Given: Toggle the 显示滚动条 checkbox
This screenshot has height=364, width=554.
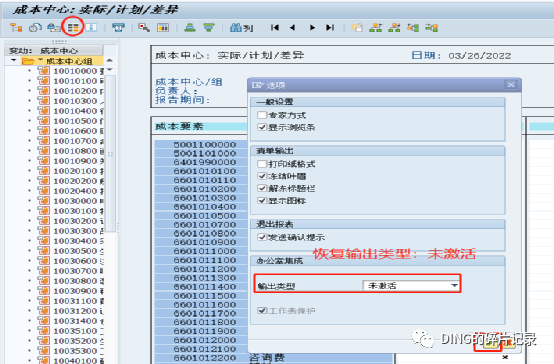Looking at the screenshot, I should click(x=262, y=127).
